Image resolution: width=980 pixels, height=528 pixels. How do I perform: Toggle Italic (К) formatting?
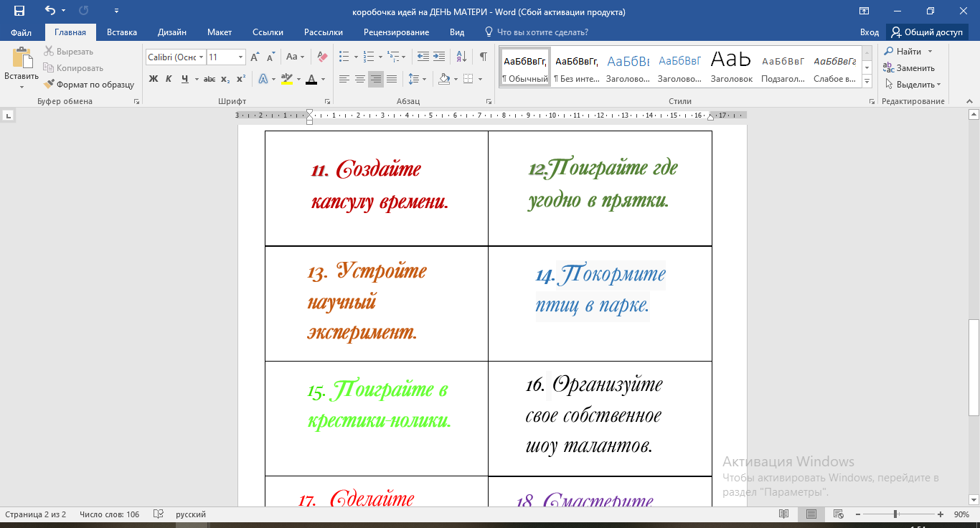(169, 79)
